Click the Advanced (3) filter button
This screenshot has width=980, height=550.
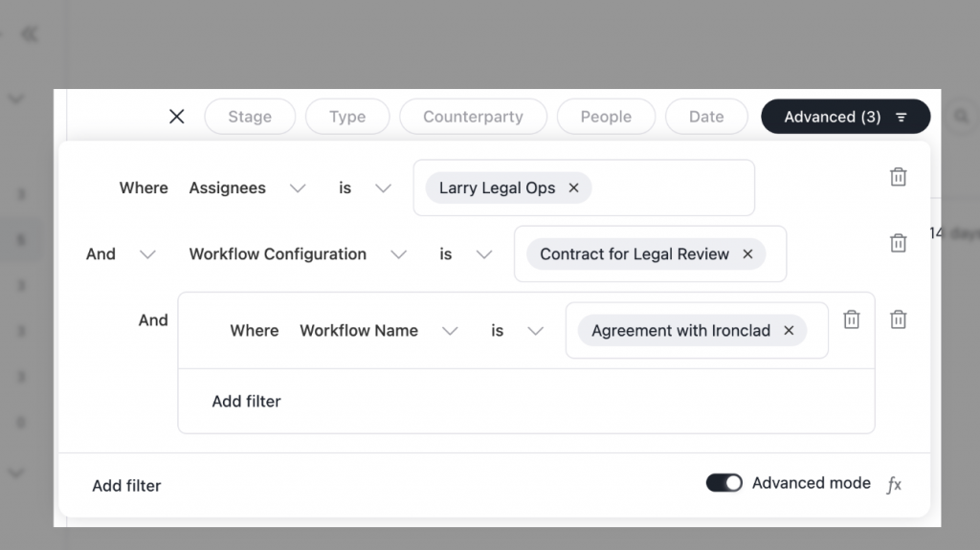click(845, 117)
